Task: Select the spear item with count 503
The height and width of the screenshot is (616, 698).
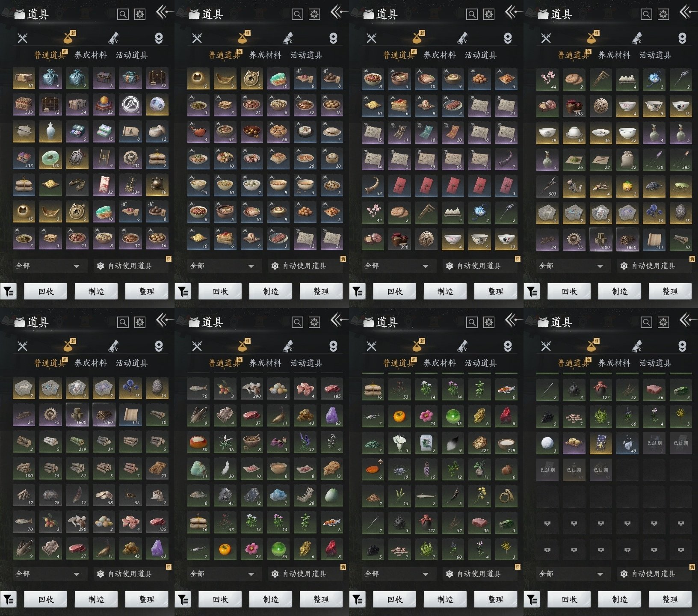Action: (x=547, y=186)
